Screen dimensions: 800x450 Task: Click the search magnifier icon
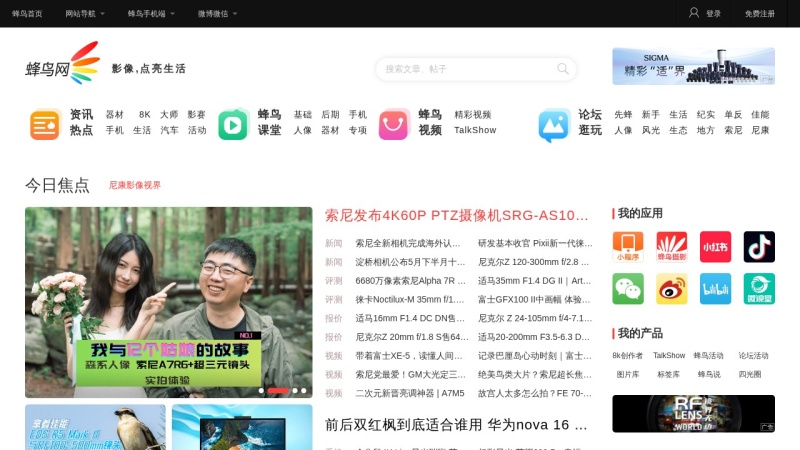tap(563, 68)
